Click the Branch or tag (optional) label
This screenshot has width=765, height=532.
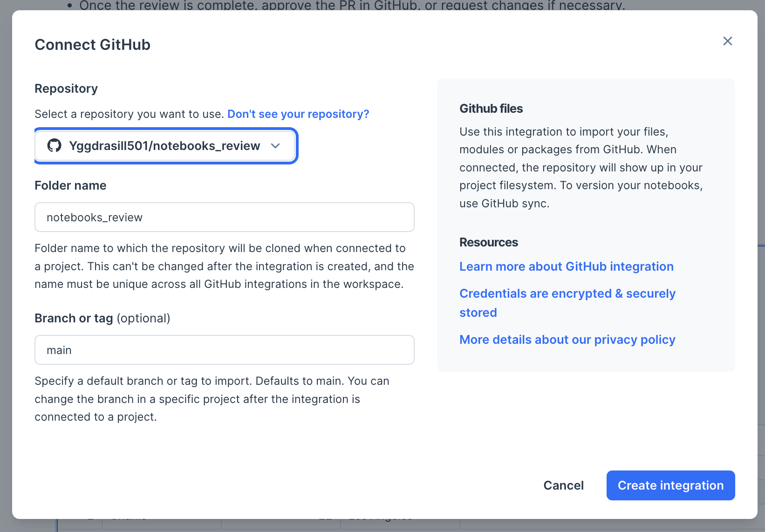(102, 318)
